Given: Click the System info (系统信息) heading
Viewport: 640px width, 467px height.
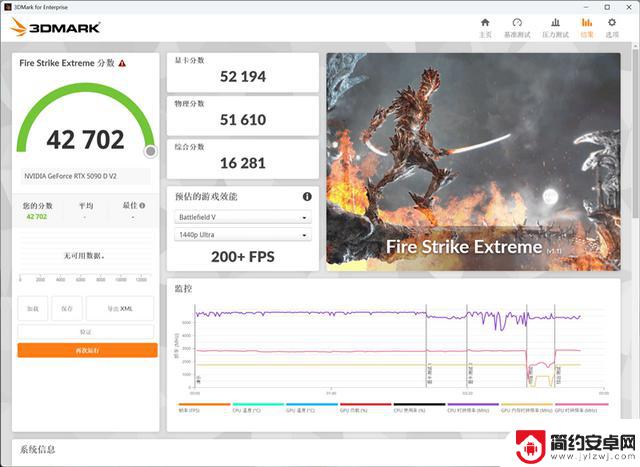Looking at the screenshot, I should coord(38,450).
